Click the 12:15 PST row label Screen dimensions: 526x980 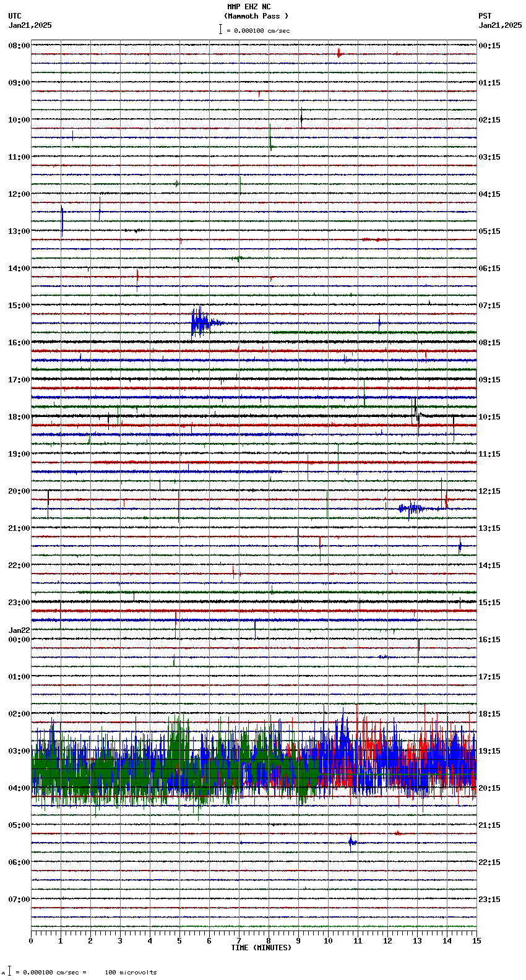(489, 491)
